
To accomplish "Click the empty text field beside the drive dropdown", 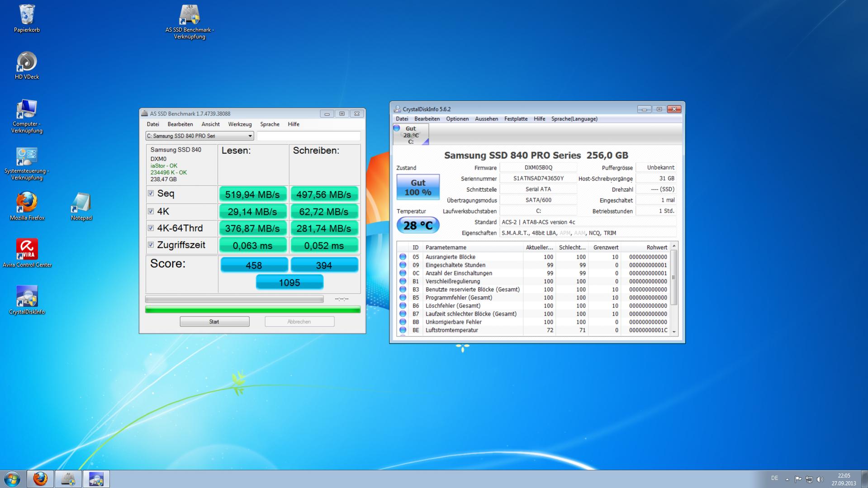I will [308, 136].
